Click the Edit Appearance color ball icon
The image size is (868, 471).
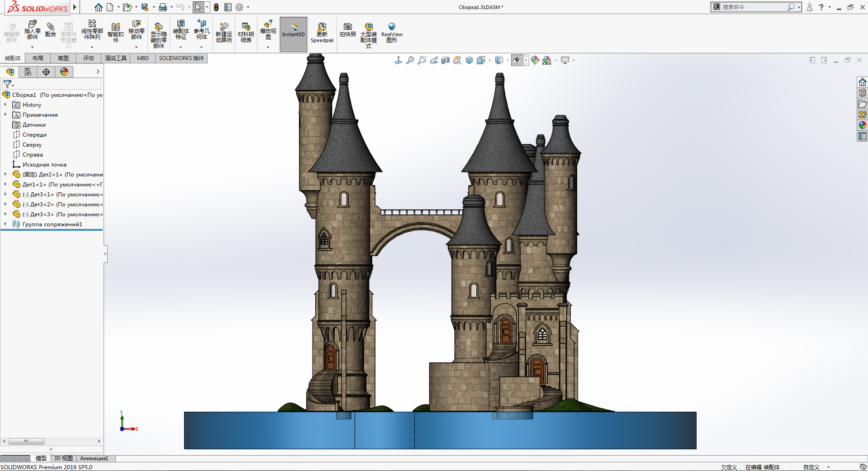(535, 60)
